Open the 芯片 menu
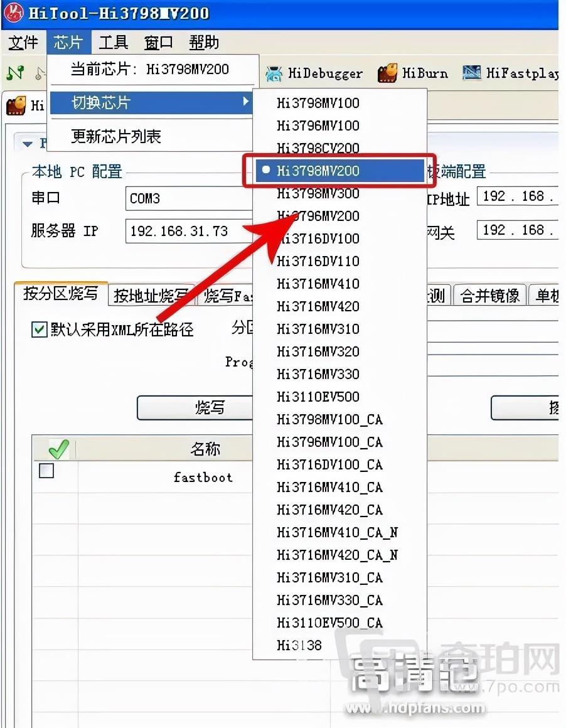 pyautogui.click(x=68, y=42)
